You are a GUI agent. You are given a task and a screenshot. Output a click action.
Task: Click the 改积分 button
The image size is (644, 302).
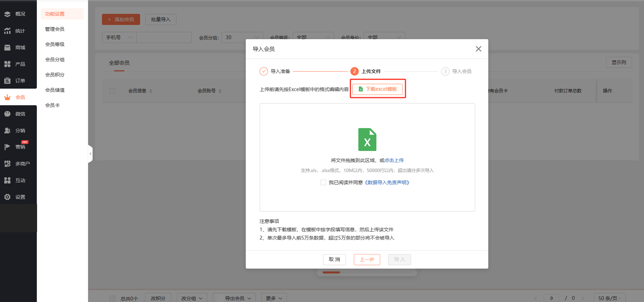tap(158, 298)
